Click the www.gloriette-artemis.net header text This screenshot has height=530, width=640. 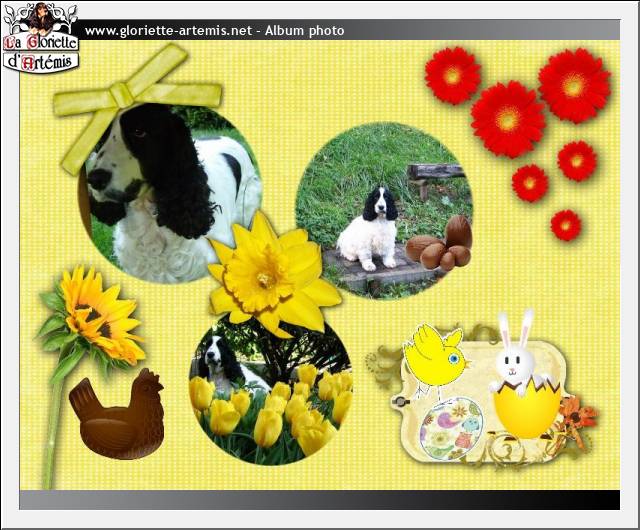coord(168,31)
